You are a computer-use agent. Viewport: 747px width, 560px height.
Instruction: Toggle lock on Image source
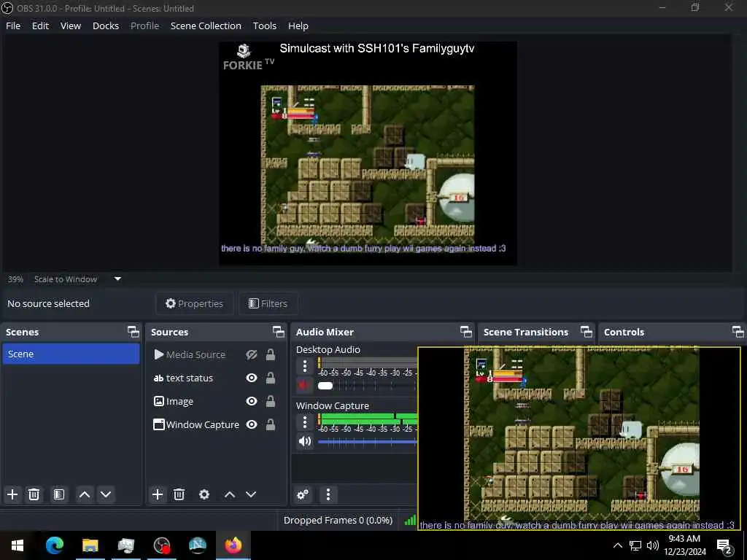pyautogui.click(x=270, y=401)
